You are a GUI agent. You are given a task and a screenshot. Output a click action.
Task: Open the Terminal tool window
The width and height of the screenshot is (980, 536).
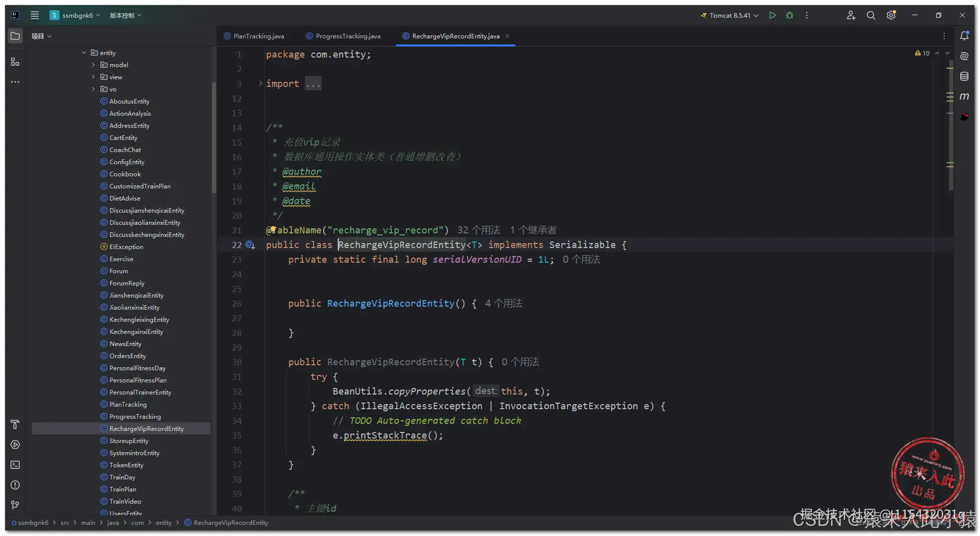[x=15, y=465]
